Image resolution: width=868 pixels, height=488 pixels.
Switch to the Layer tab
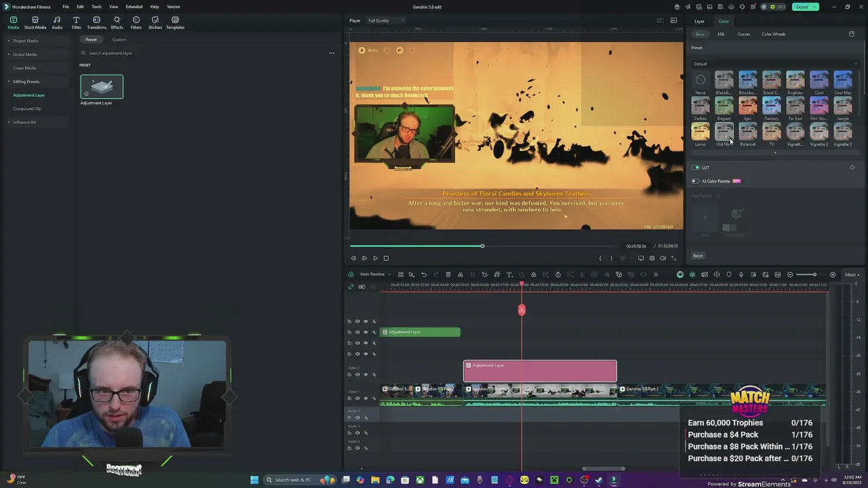pos(699,21)
